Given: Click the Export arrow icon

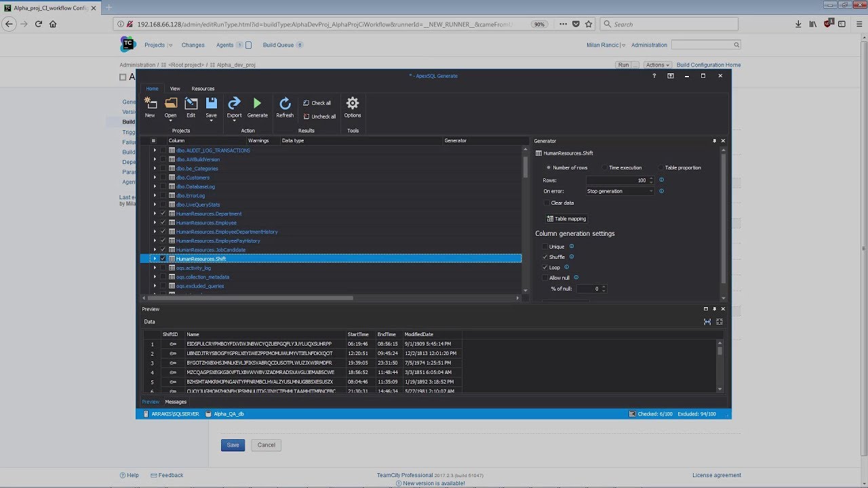Looking at the screenshot, I should coord(234,103).
